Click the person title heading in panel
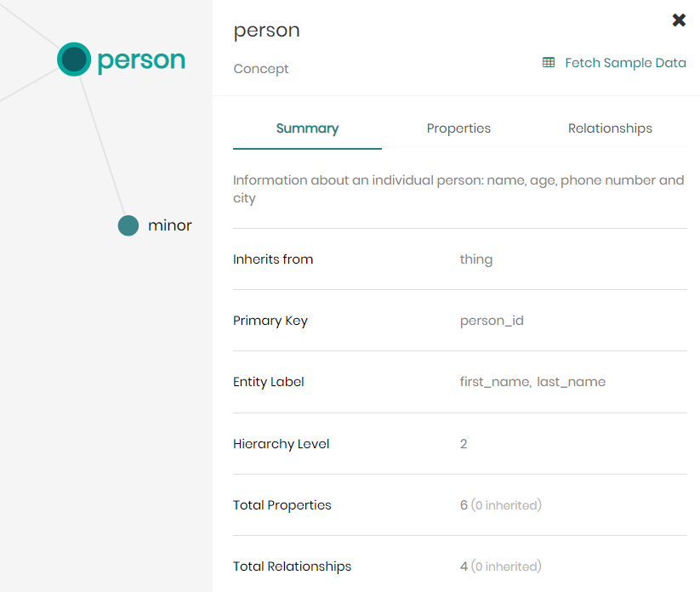The height and width of the screenshot is (592, 700). pyautogui.click(x=266, y=31)
